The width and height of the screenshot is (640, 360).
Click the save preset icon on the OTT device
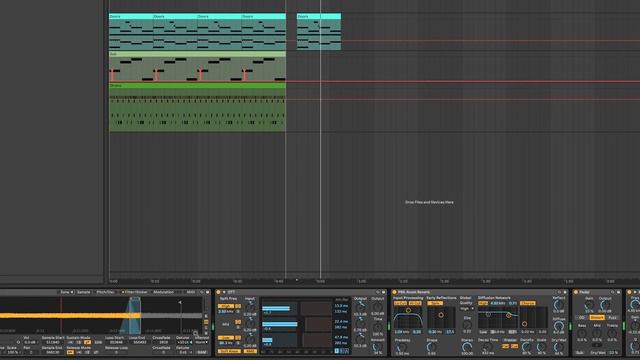383,292
